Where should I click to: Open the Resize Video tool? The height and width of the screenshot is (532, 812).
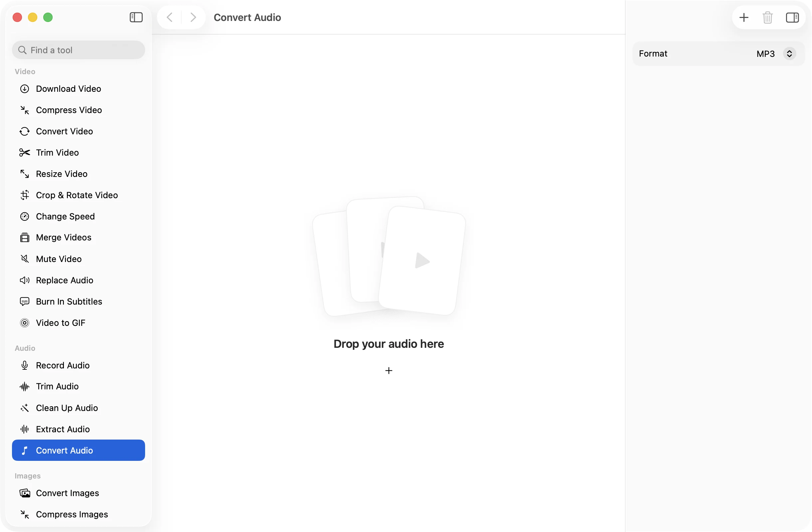point(79,174)
